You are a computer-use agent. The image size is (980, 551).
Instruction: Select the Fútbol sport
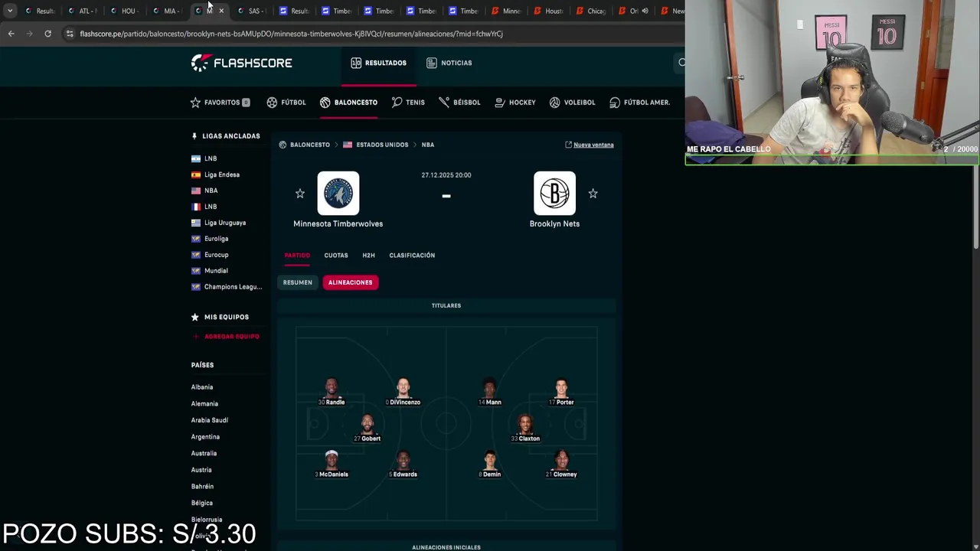tap(286, 103)
